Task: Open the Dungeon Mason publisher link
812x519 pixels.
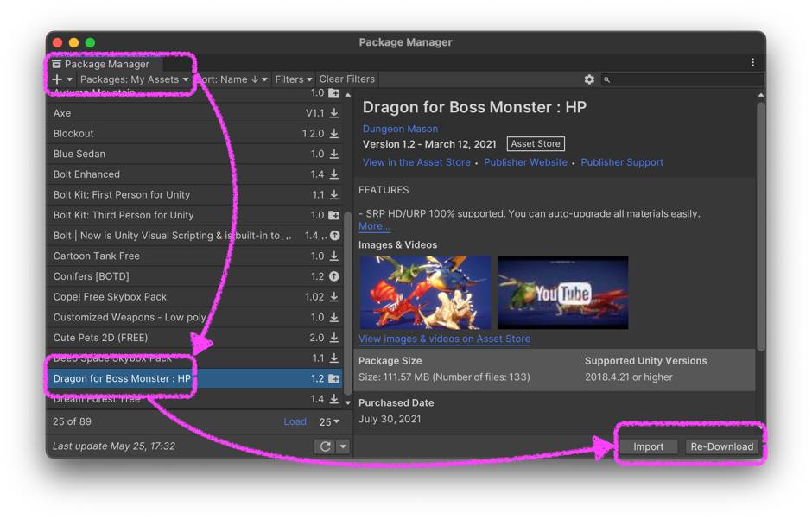Action: coord(400,129)
